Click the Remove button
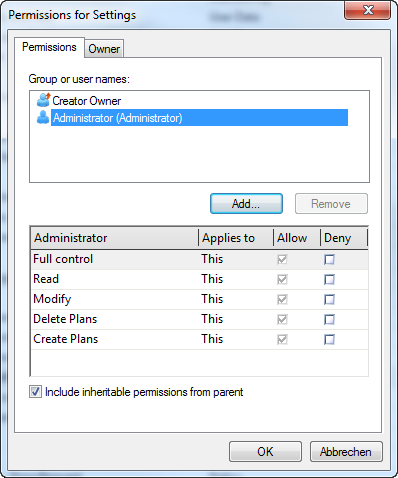This screenshot has width=398, height=478. pos(331,204)
